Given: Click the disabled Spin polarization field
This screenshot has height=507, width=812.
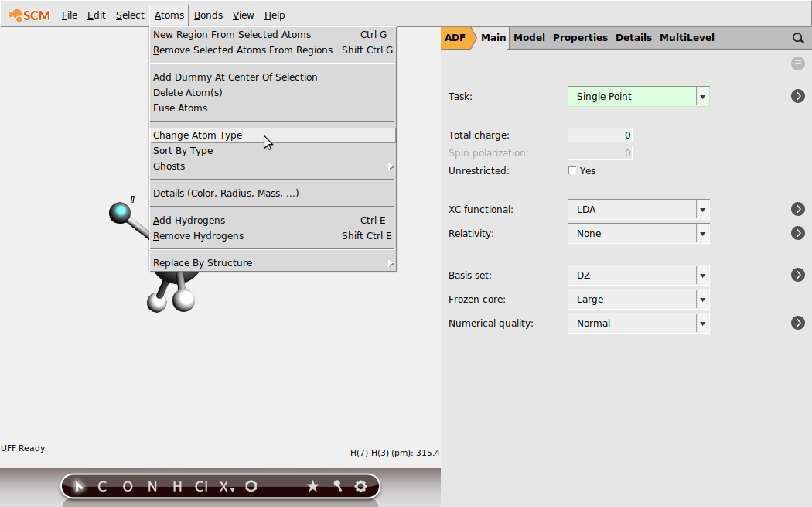Looking at the screenshot, I should (599, 153).
